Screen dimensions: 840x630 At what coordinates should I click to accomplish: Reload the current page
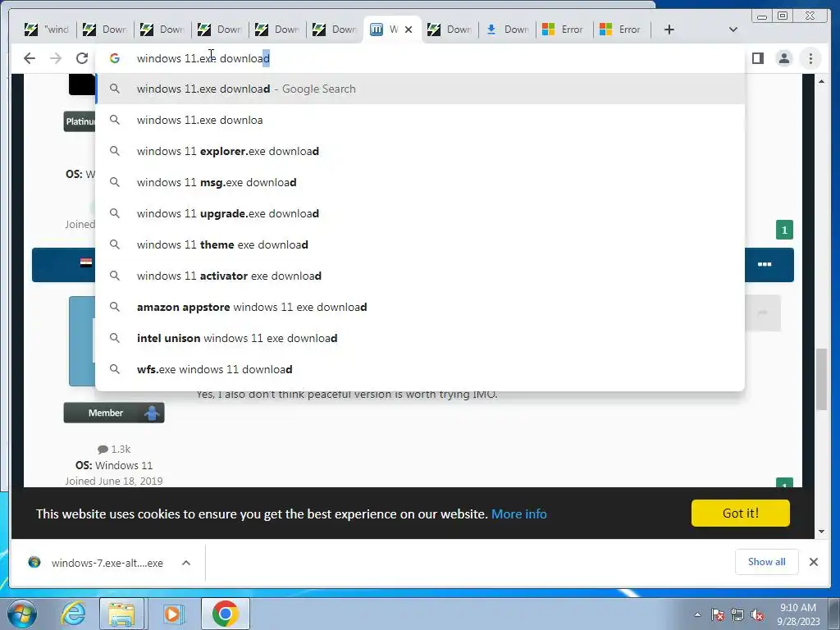[81, 58]
